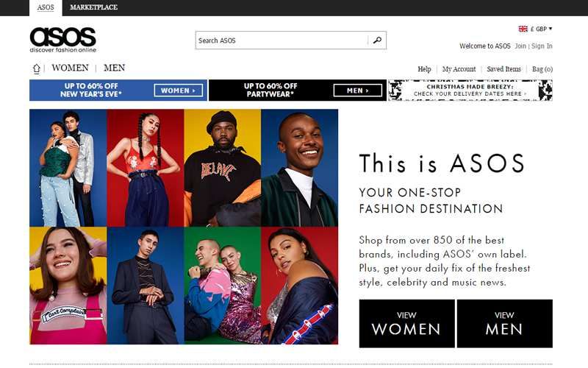Open the Help link

click(x=425, y=69)
